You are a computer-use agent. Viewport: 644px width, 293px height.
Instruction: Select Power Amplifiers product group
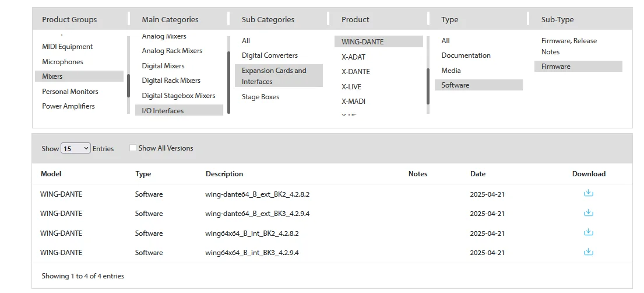[68, 106]
